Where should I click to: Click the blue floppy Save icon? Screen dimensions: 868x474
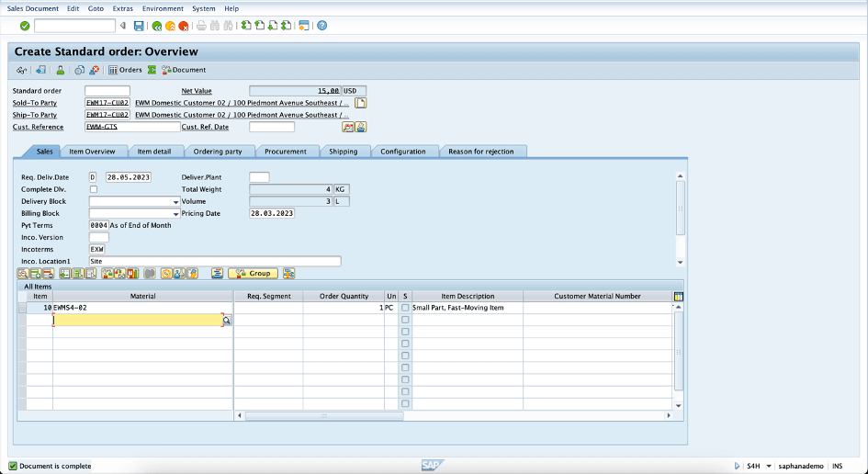click(139, 26)
